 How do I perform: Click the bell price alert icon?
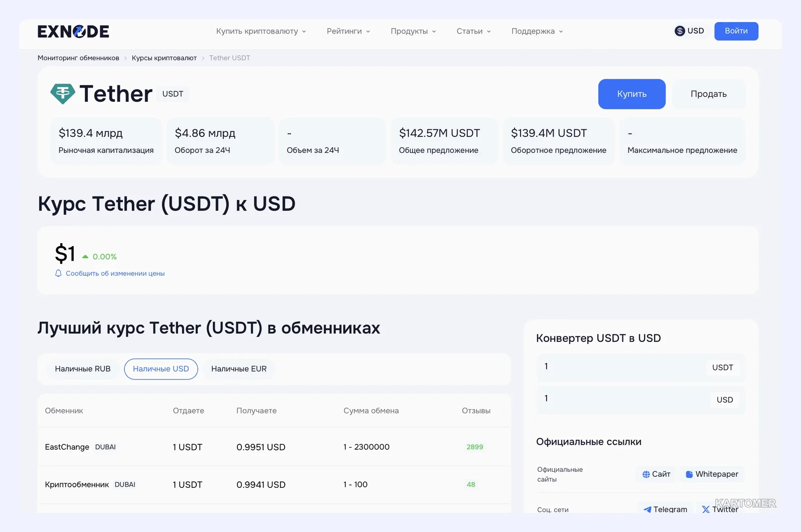[58, 273]
